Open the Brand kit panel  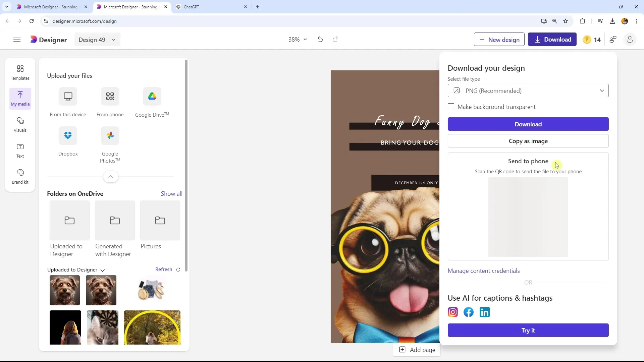pyautogui.click(x=20, y=176)
